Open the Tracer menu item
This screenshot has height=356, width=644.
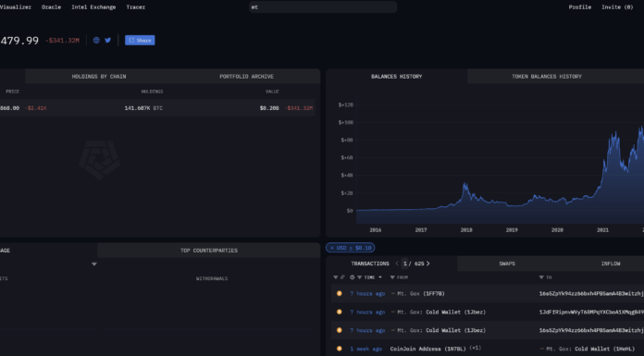[x=135, y=7]
